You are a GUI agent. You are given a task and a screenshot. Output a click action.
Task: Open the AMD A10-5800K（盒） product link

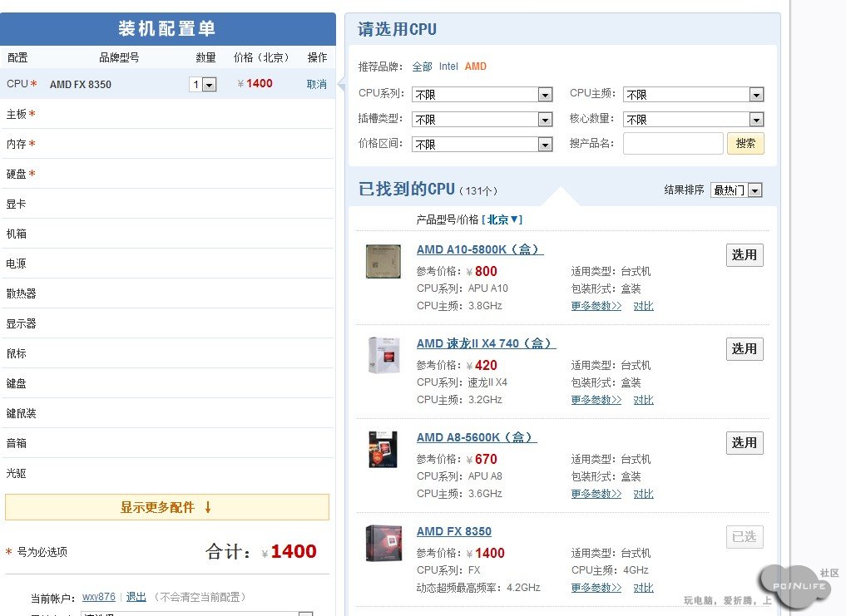pyautogui.click(x=480, y=249)
